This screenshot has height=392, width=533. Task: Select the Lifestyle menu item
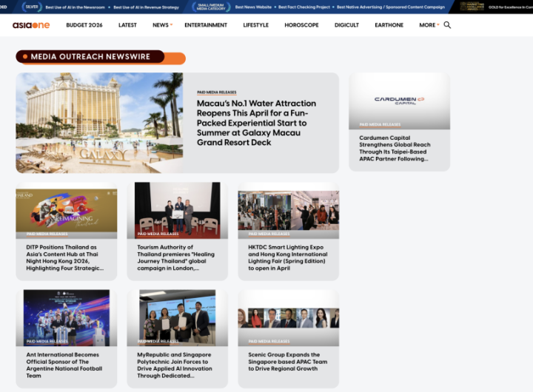tap(256, 25)
